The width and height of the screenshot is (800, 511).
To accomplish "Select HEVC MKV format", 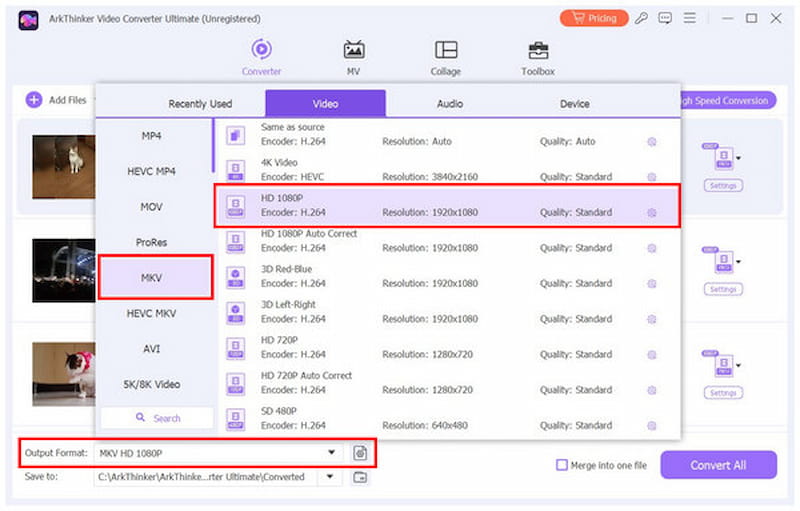I will [152, 313].
